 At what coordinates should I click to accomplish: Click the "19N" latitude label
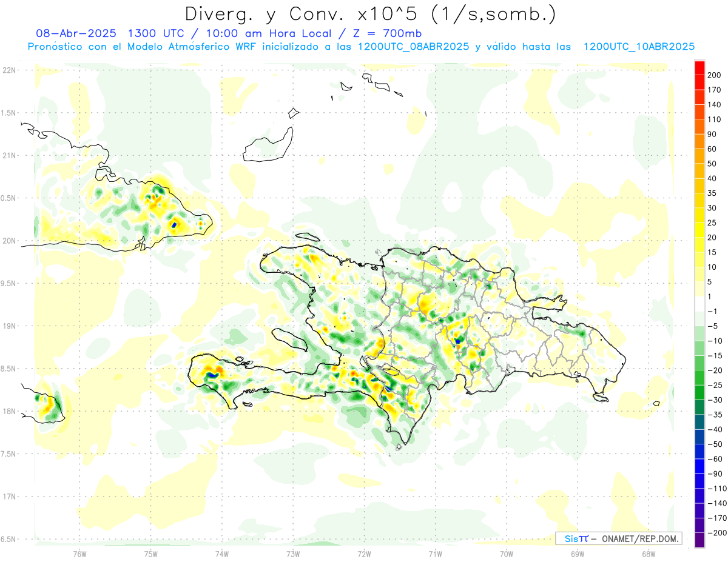tap(8, 326)
